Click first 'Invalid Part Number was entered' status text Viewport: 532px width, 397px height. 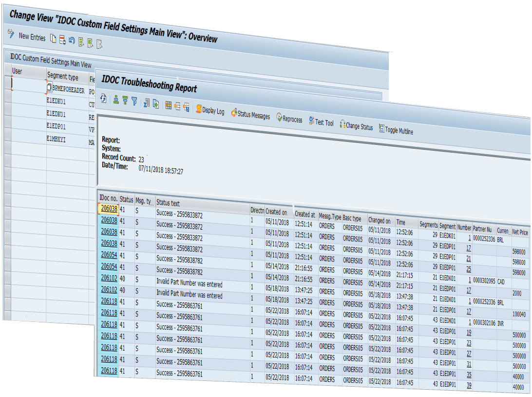190,283
